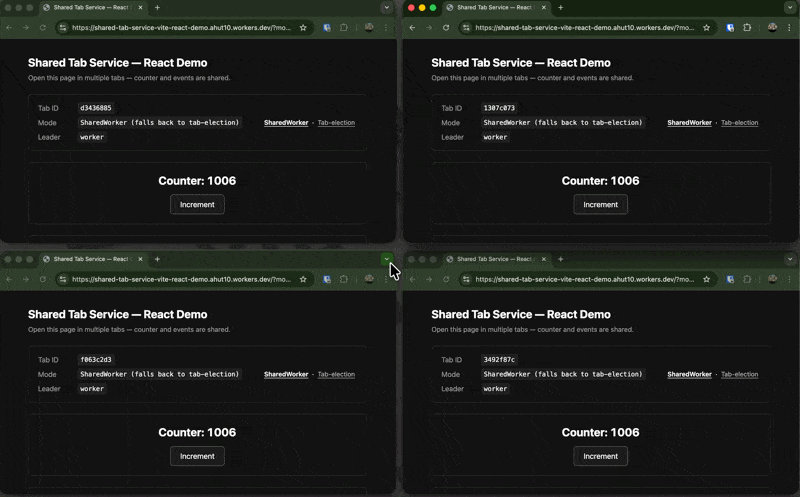
Task: Expand tab search chevron in bottom-left window
Action: [x=387, y=259]
